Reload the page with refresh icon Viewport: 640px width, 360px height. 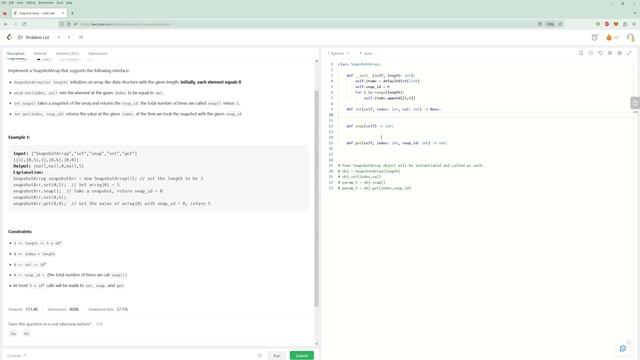point(24,24)
